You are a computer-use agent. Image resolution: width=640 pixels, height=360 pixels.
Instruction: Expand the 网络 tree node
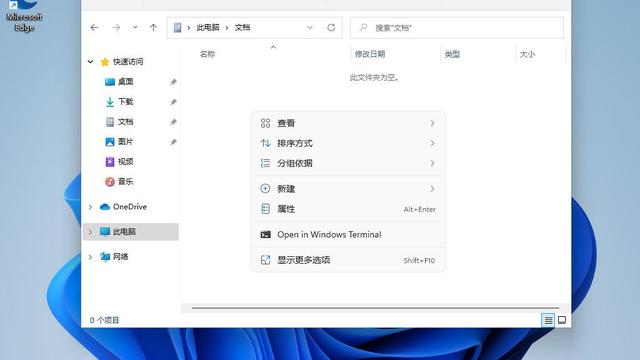point(90,257)
